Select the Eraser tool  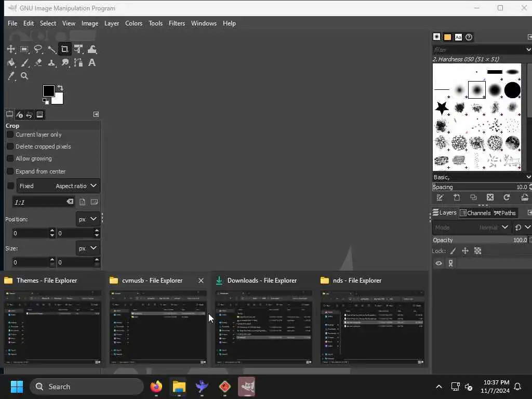tap(37, 63)
